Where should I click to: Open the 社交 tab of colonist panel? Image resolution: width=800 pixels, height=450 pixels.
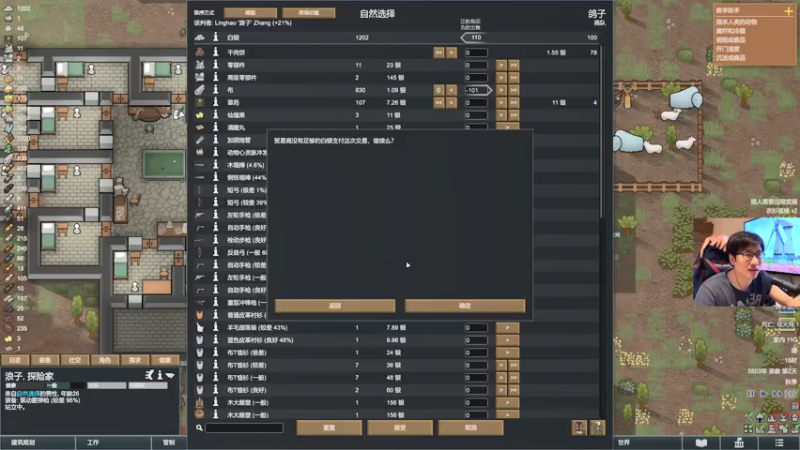(75, 360)
